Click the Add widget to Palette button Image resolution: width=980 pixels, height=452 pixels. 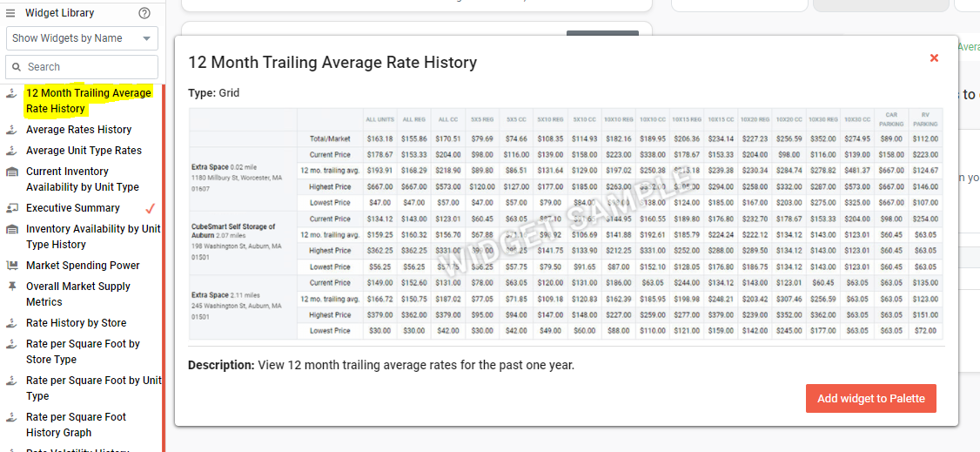tap(870, 398)
